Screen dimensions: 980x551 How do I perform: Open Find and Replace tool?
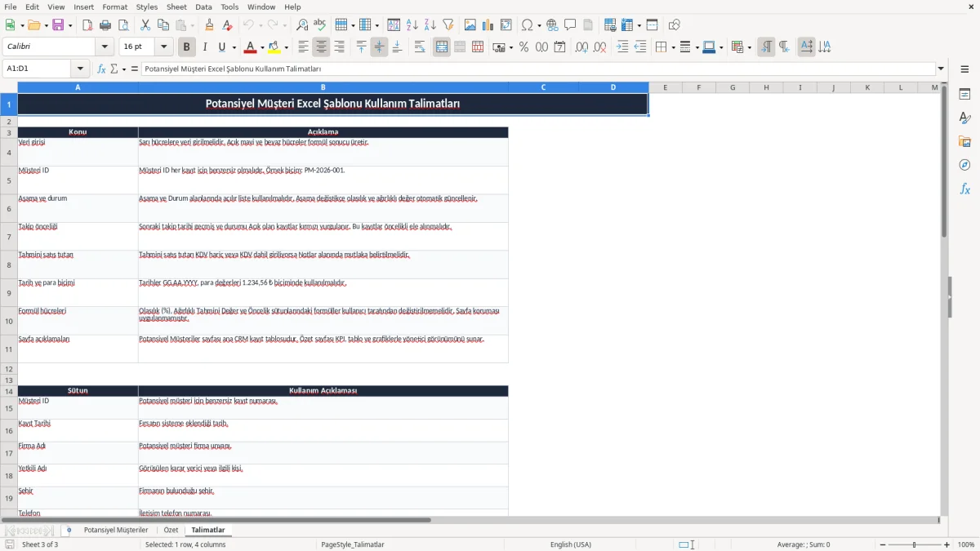[x=302, y=25]
